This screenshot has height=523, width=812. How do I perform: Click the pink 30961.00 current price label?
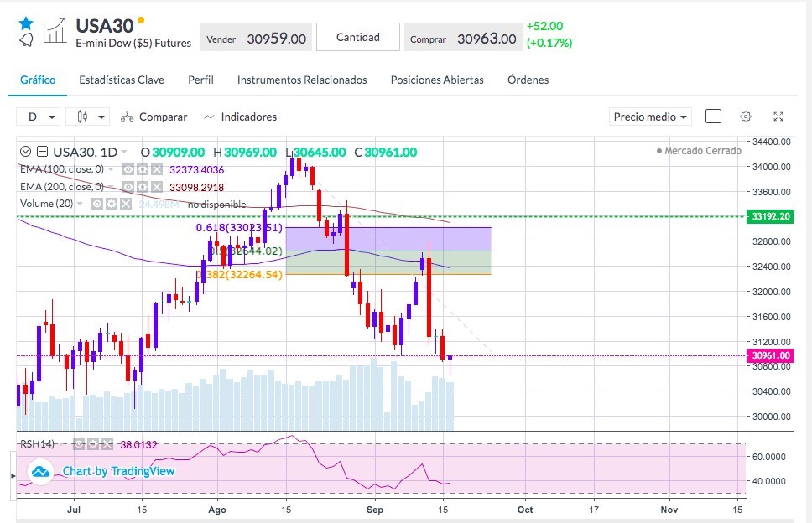coord(769,355)
